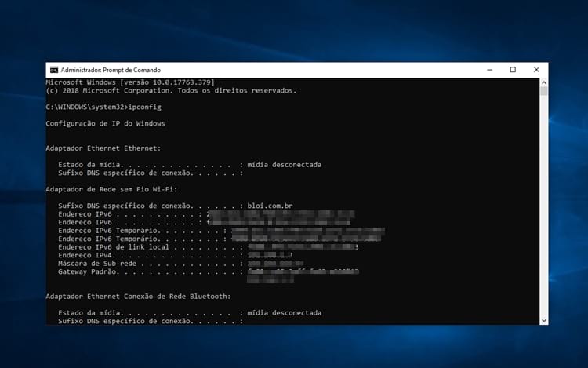
Task: Click the scrollbar up arrow
Action: (x=544, y=82)
